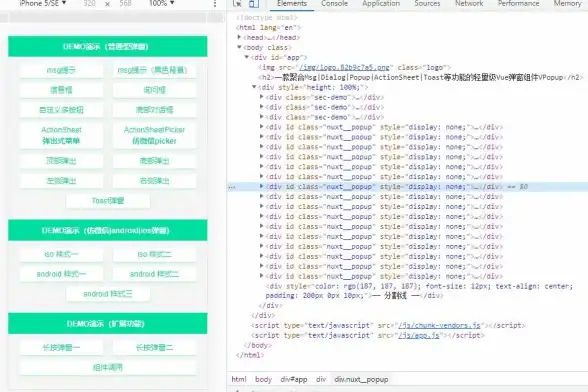Tap the 询问框 button
The height and width of the screenshot is (392, 588).
(x=154, y=90)
